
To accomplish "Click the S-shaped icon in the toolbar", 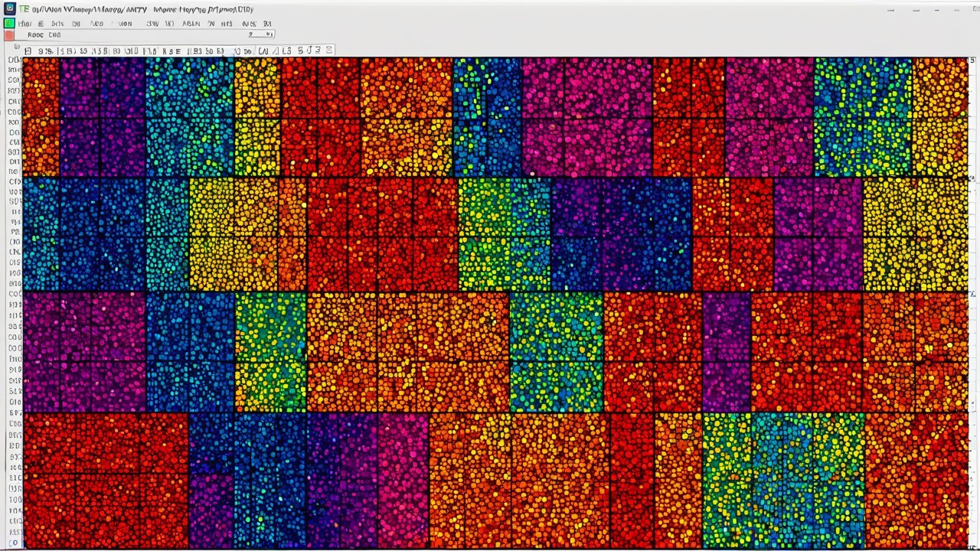I will coord(302,51).
